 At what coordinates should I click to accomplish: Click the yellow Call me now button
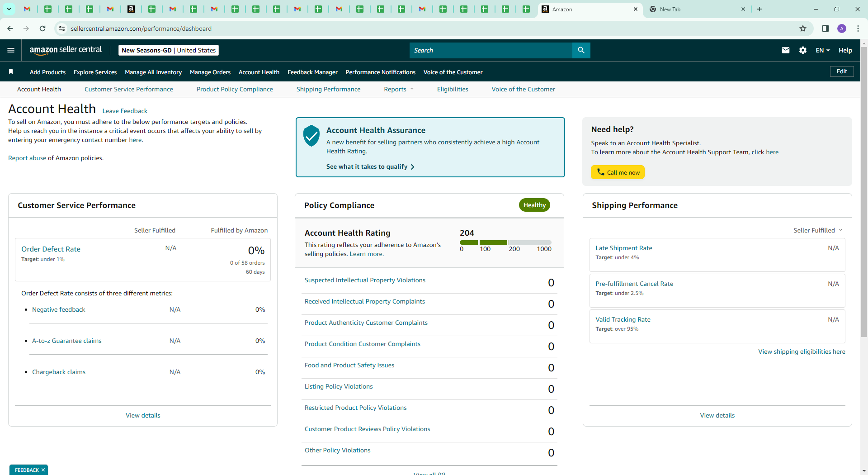[618, 172]
